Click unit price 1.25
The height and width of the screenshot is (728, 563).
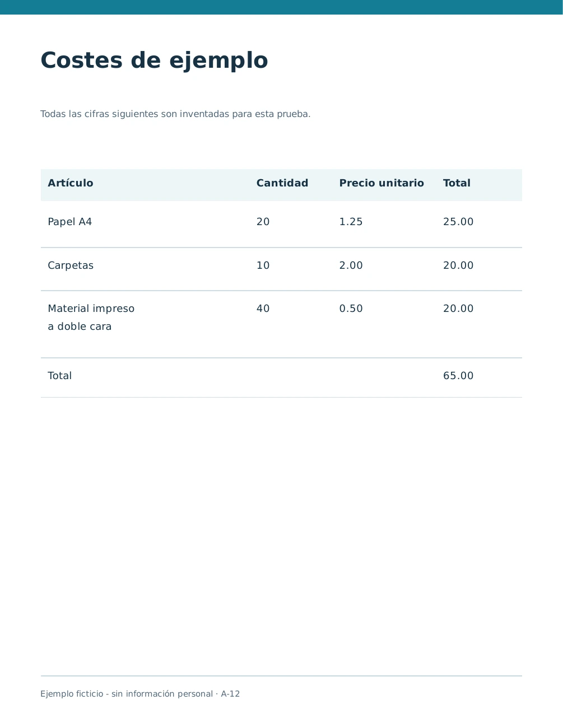(x=351, y=222)
